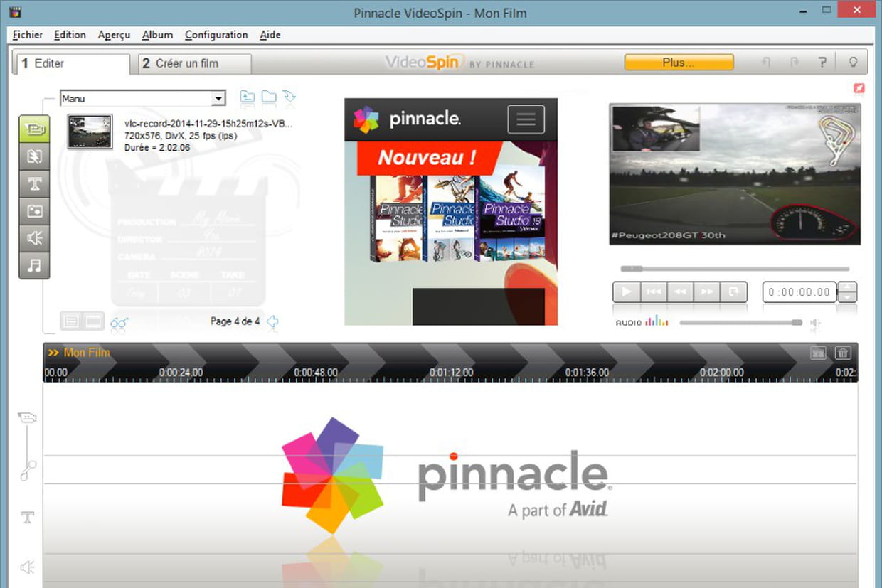Switch to the 1 Editer tab
The width and height of the screenshot is (882, 588).
point(72,63)
